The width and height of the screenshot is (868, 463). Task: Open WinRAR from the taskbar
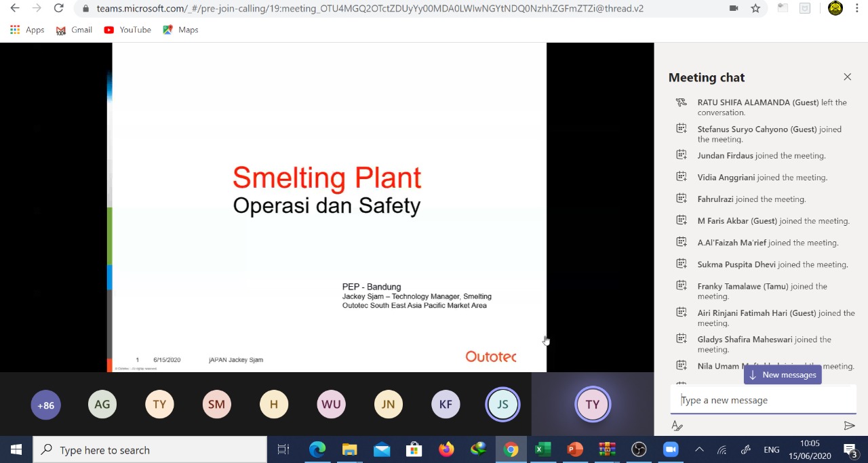[x=606, y=449]
